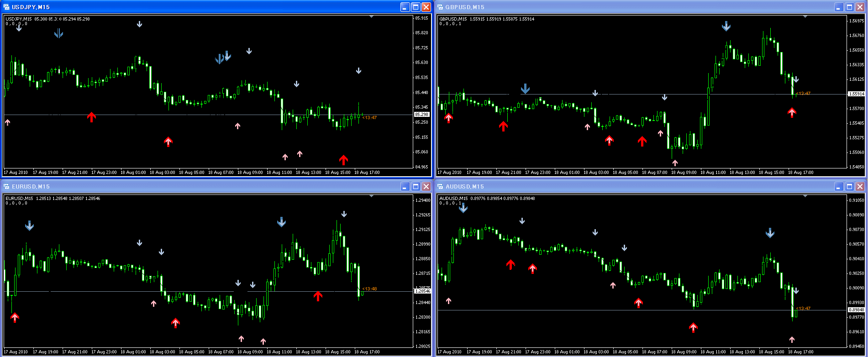The height and width of the screenshot is (357, 868).
Task: Click the GBPUSD,M15 quote header text
Action: click(x=487, y=19)
